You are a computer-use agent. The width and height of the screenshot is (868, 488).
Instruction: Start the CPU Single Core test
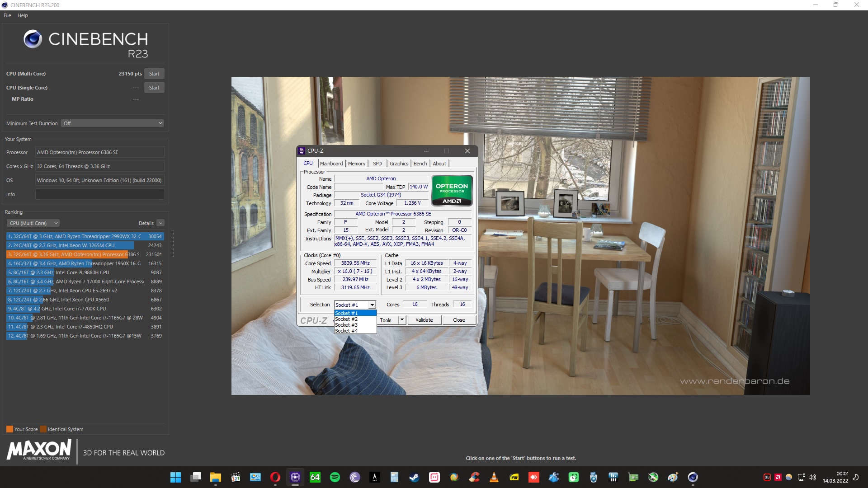tap(154, 88)
